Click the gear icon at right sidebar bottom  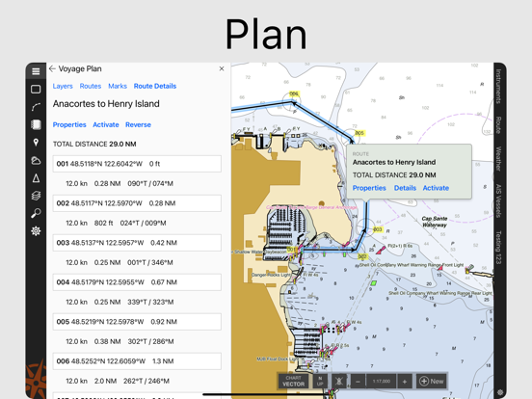point(500,392)
